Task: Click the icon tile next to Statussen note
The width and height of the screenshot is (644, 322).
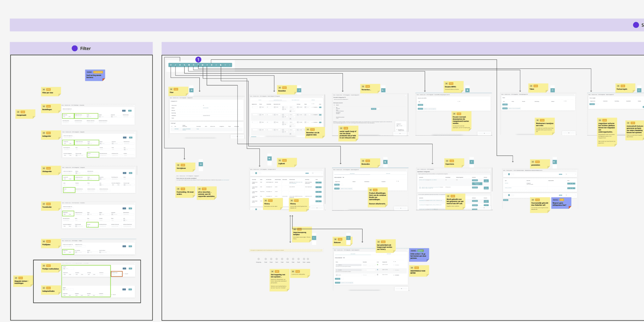Action: pos(348,238)
